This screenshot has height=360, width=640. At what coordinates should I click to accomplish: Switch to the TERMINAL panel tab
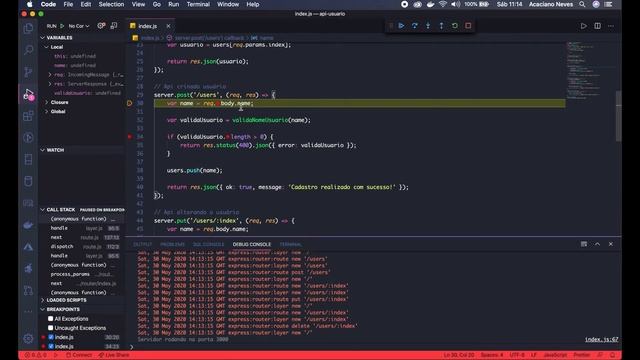(291, 244)
